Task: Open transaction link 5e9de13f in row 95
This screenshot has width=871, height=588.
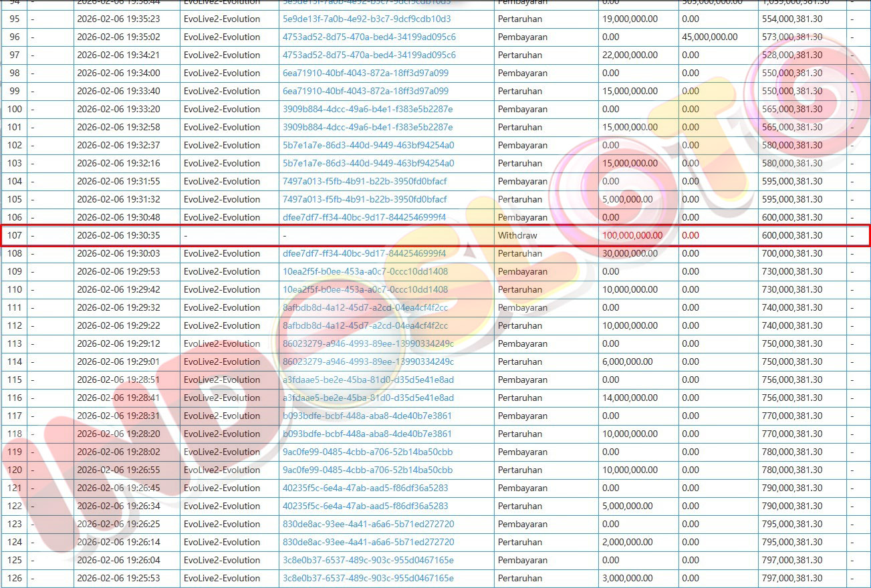Action: click(366, 19)
